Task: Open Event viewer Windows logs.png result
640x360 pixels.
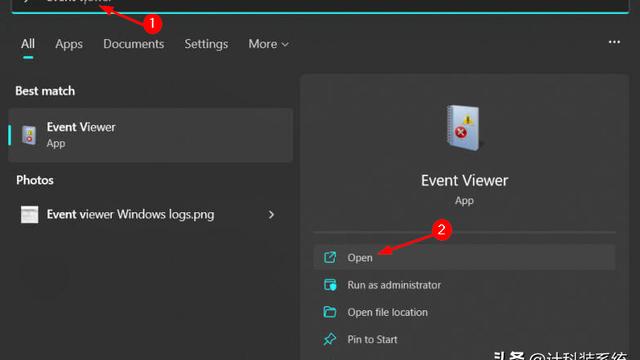Action: pos(151,214)
